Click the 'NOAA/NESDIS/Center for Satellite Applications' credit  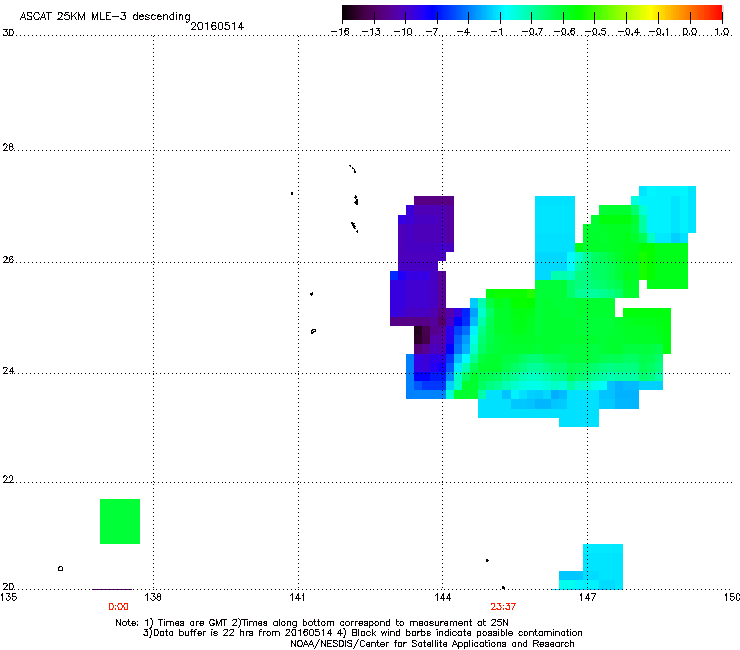click(432, 644)
